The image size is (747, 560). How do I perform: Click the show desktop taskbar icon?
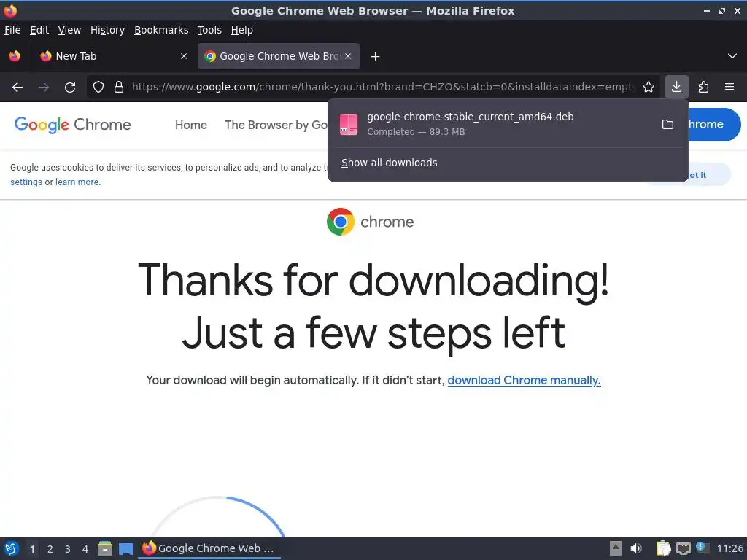126,548
